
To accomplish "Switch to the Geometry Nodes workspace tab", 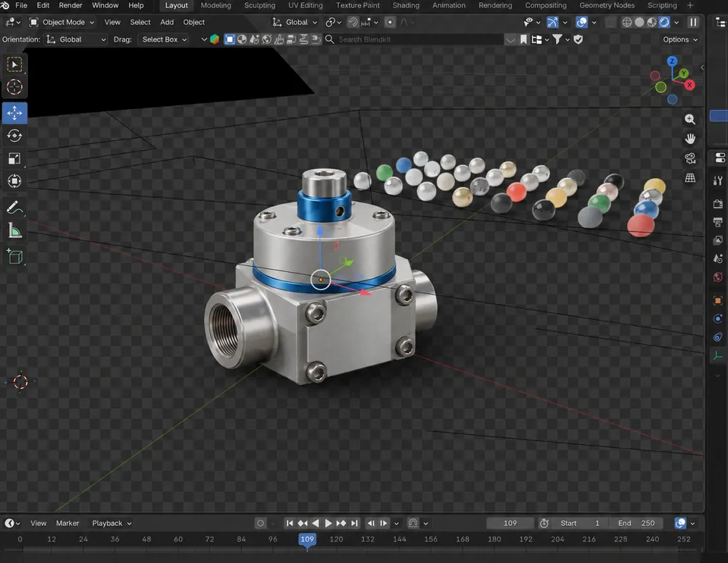I will tap(607, 5).
